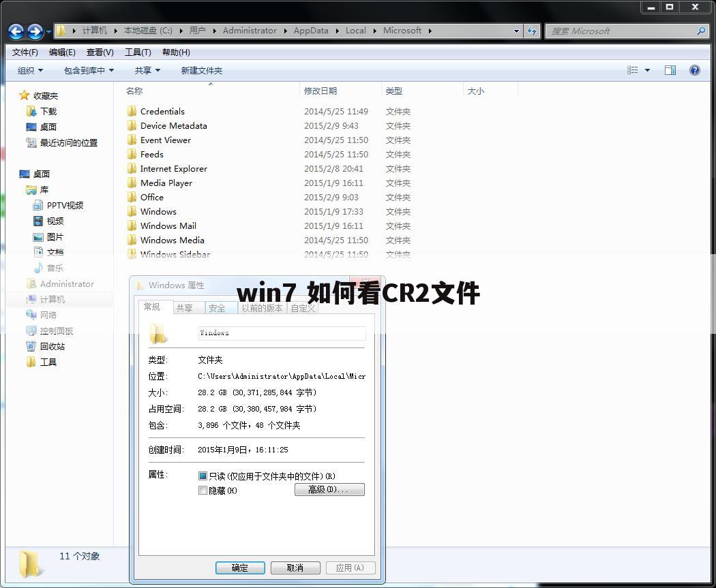Expand breadcrumb arrow after Local
This screenshot has width=716, height=588.
(374, 31)
